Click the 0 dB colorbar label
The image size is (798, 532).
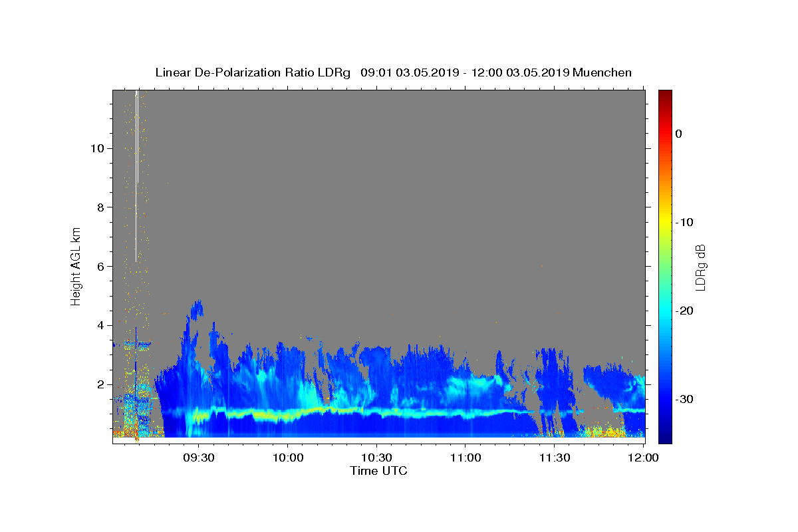coord(678,134)
